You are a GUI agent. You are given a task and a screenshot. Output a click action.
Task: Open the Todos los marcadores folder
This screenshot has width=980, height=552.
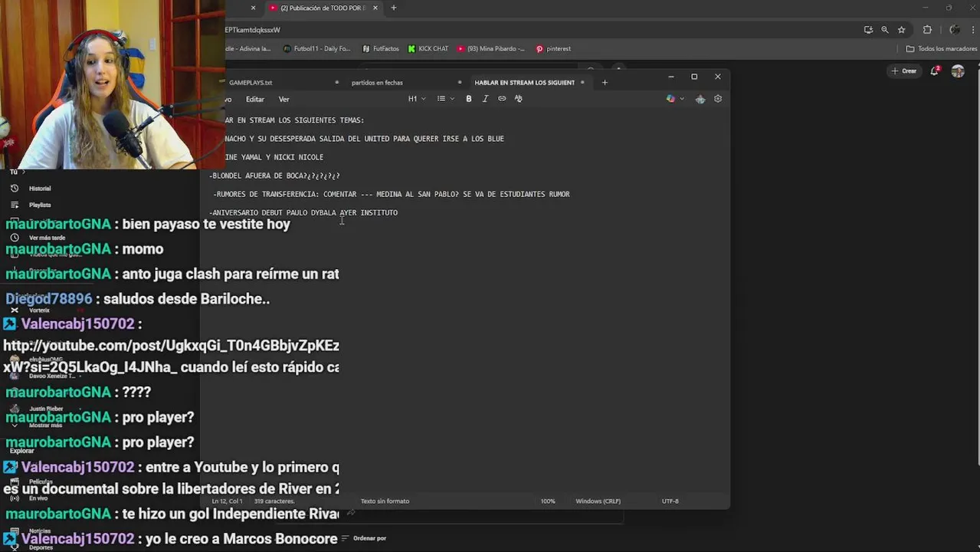point(942,48)
